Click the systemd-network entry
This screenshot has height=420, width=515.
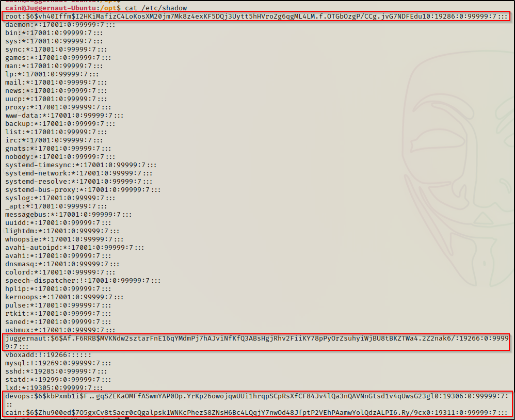79,173
